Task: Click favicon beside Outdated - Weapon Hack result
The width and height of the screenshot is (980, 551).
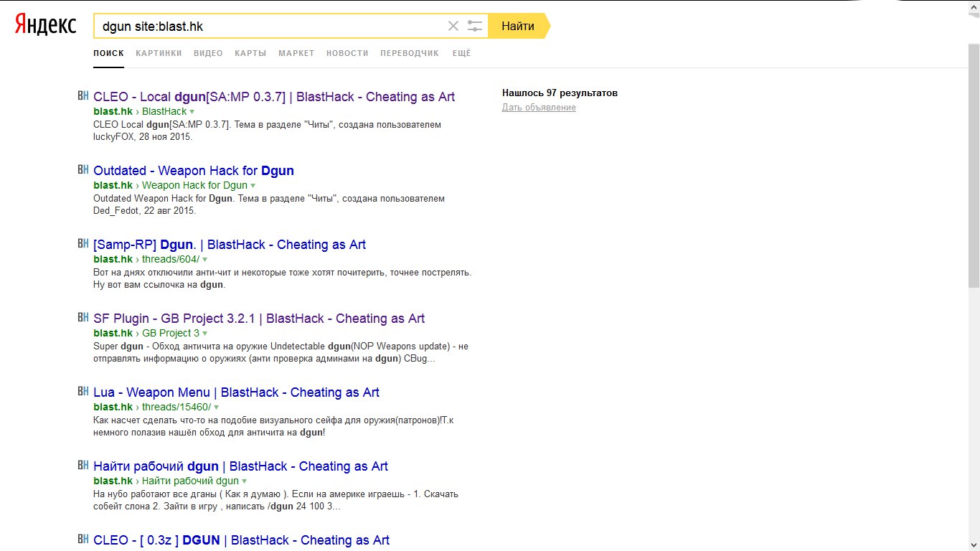Action: (83, 169)
